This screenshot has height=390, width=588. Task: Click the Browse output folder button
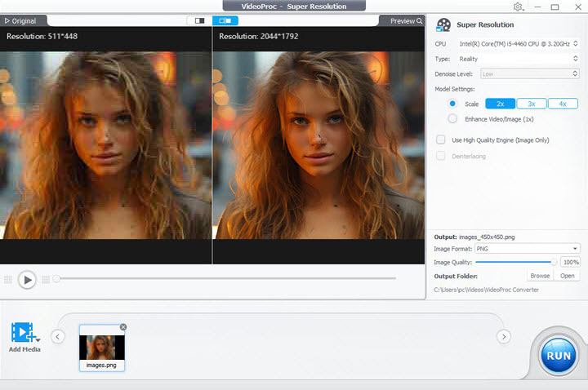click(x=539, y=276)
